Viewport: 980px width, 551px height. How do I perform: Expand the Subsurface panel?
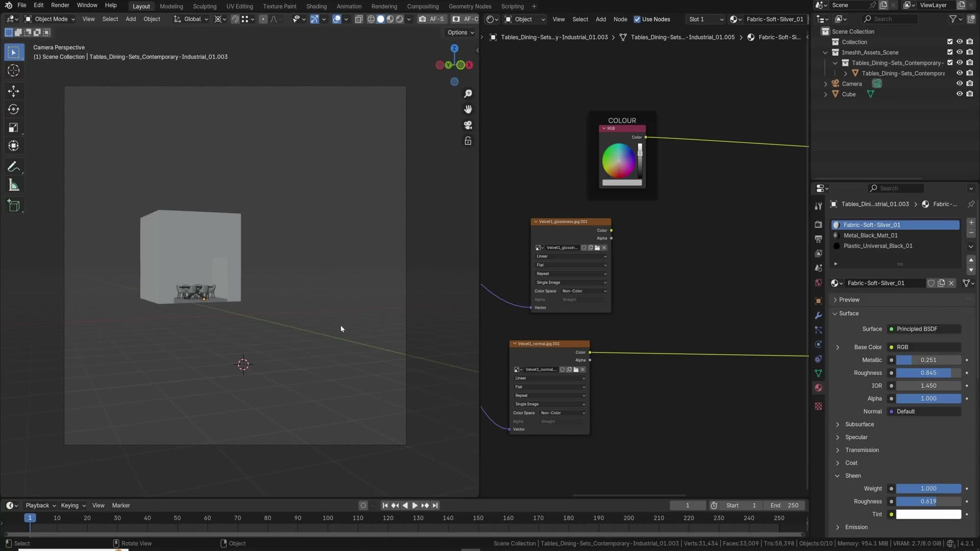tap(859, 424)
